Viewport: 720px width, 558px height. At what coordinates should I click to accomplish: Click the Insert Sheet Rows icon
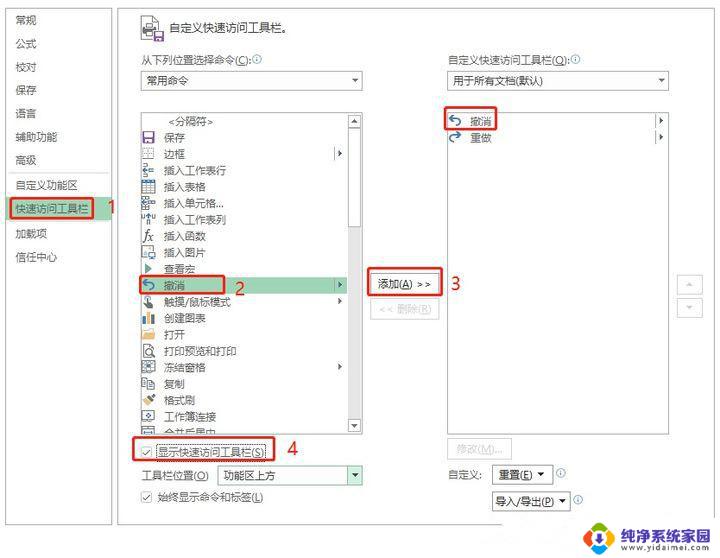tap(148, 170)
